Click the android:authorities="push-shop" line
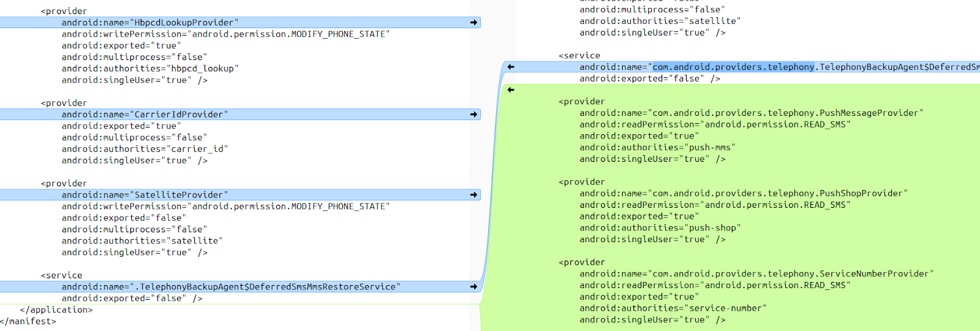980x331 pixels. click(660, 228)
